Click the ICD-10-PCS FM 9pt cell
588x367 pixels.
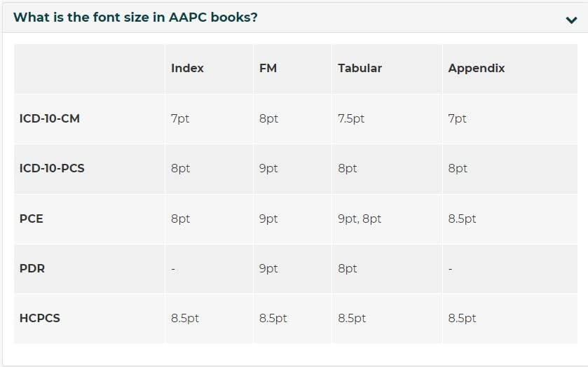click(x=268, y=168)
